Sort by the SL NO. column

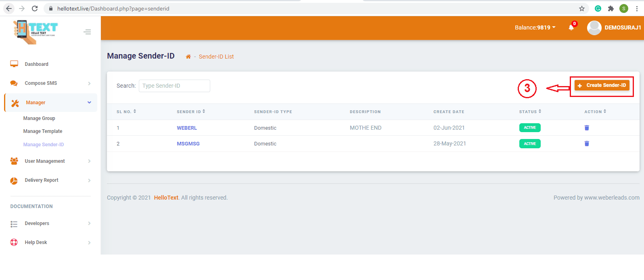pyautogui.click(x=126, y=112)
